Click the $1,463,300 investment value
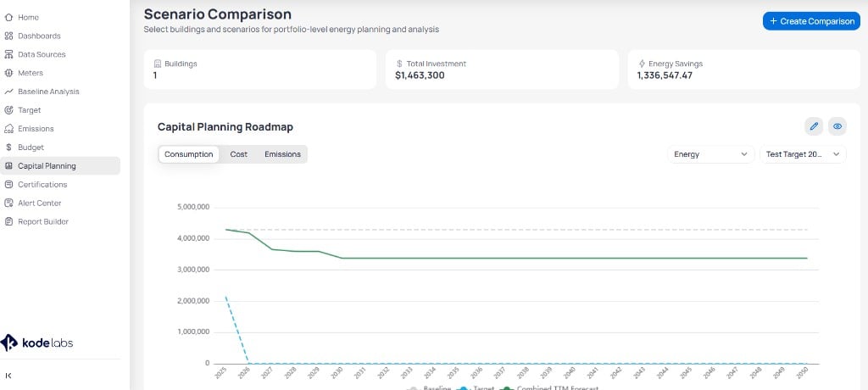Screen dimensions: 868x390 click(x=420, y=75)
